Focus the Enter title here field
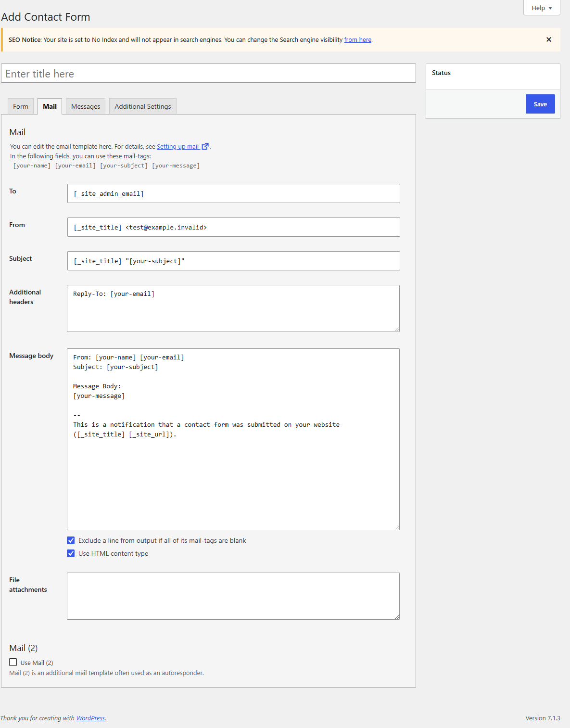This screenshot has width=570, height=728. (x=208, y=73)
